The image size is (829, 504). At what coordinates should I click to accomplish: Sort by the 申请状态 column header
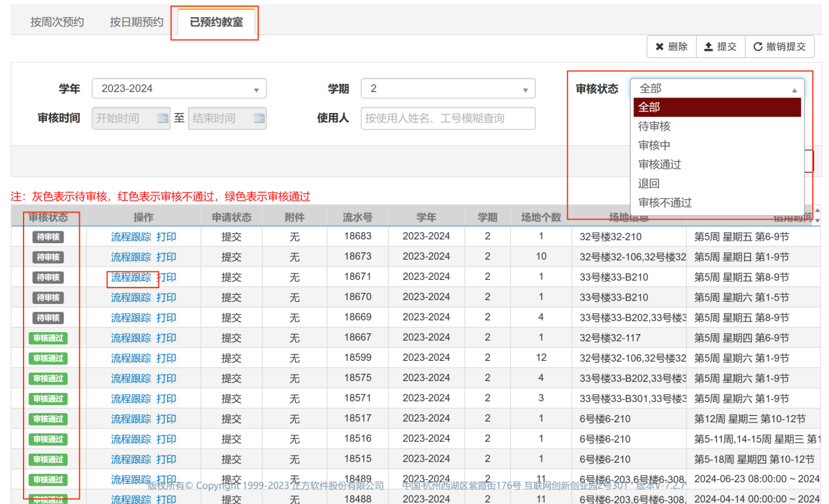pos(232,217)
